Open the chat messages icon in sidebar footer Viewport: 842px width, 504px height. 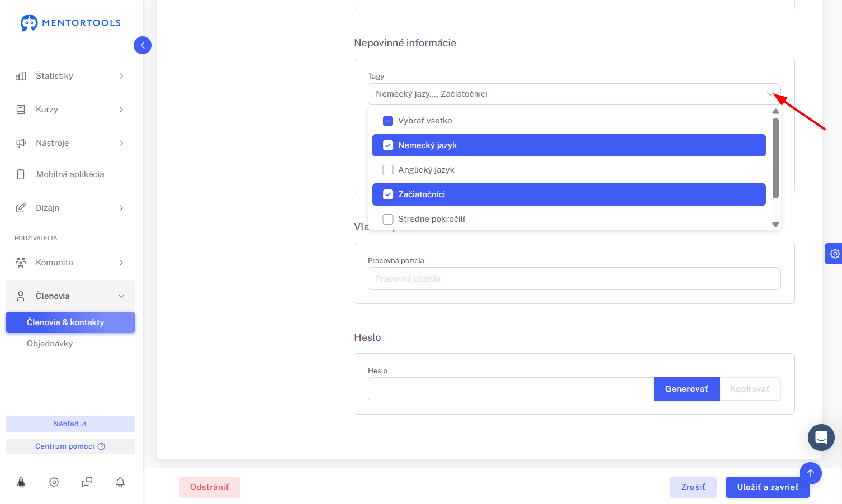[87, 482]
